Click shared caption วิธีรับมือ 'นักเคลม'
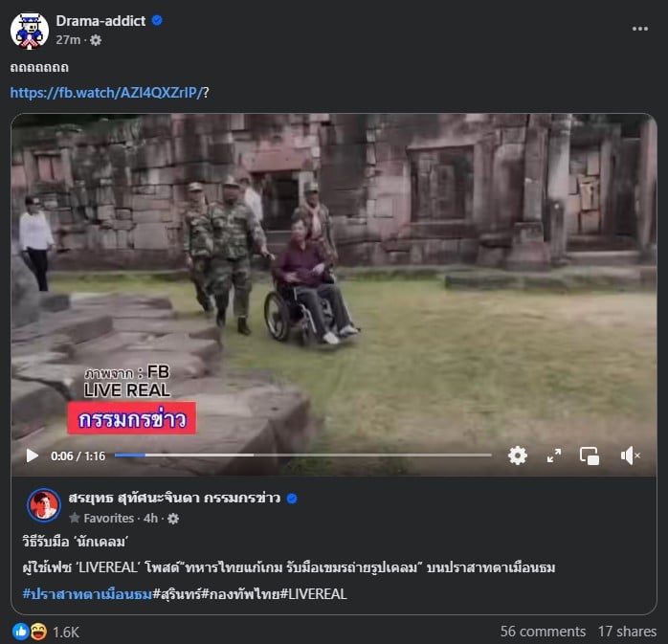 [x=76, y=542]
